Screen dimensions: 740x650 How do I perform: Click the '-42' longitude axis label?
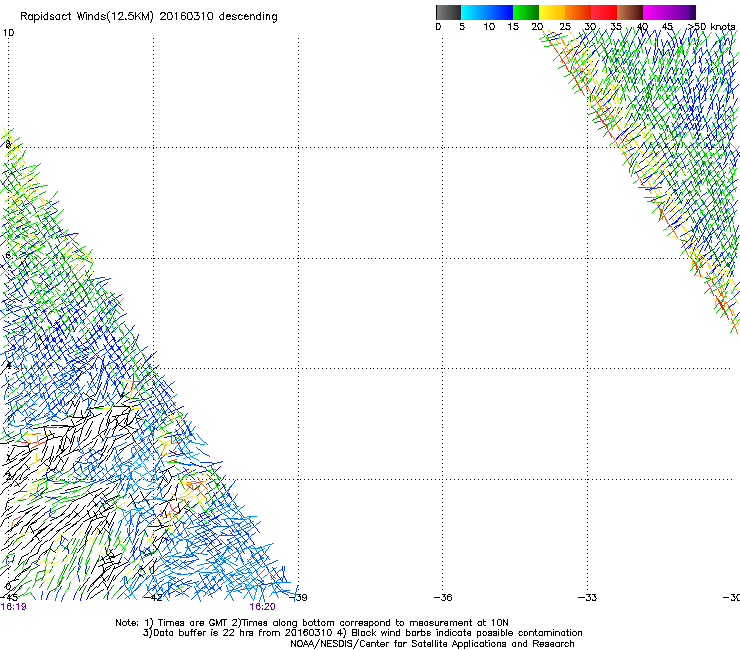point(153,597)
